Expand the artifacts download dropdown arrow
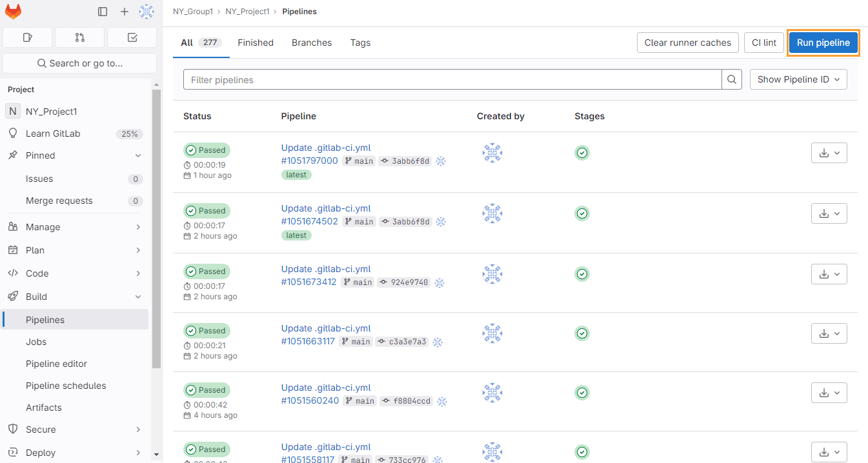Image resolution: width=868 pixels, height=463 pixels. click(x=838, y=153)
